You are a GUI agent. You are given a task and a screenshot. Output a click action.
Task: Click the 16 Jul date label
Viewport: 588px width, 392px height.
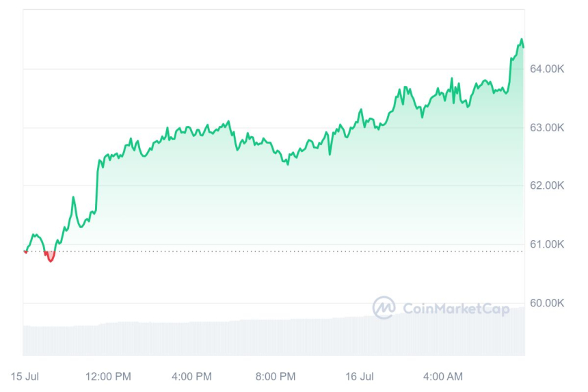(360, 376)
